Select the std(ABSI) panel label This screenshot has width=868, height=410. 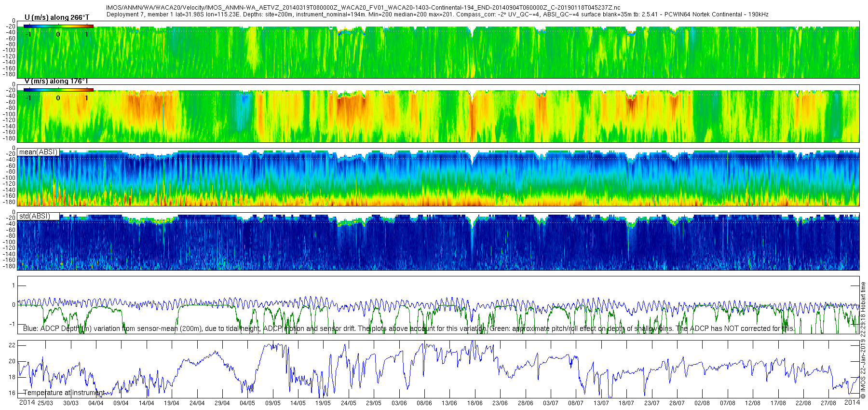(35, 216)
